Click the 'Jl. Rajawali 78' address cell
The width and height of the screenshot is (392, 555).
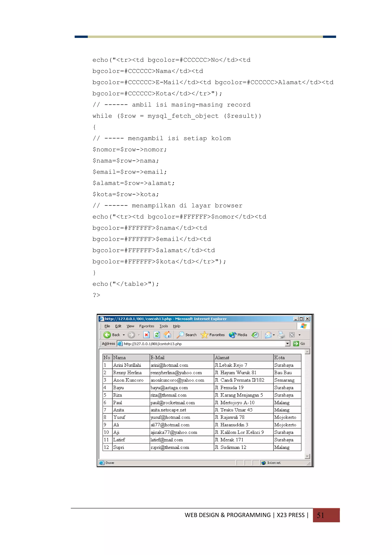pyautogui.click(x=243, y=417)
